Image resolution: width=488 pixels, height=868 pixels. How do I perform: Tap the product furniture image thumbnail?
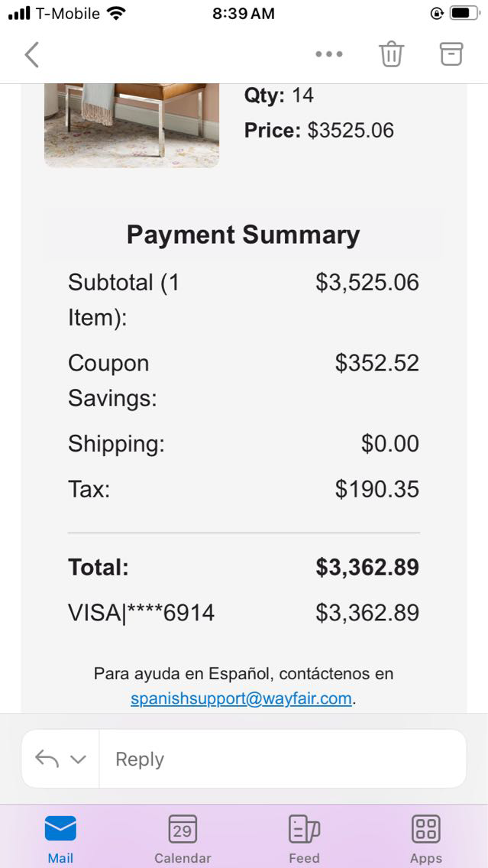pyautogui.click(x=131, y=125)
